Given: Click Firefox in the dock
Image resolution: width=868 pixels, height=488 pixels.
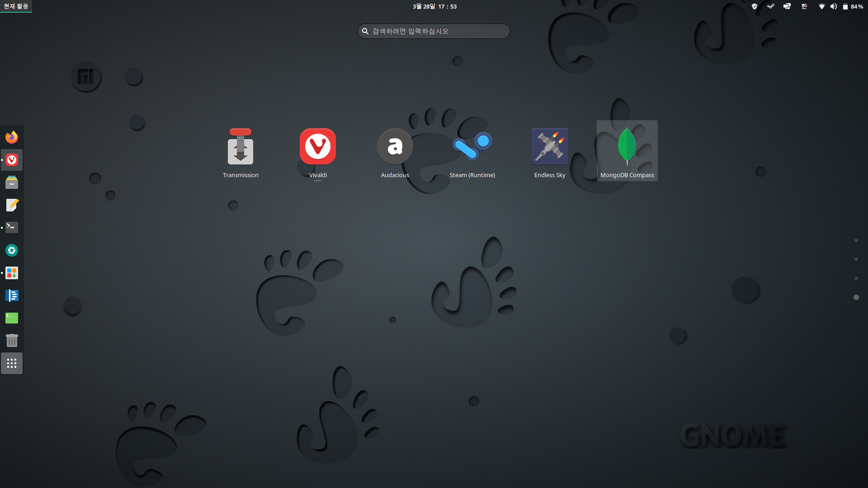Looking at the screenshot, I should 12,137.
